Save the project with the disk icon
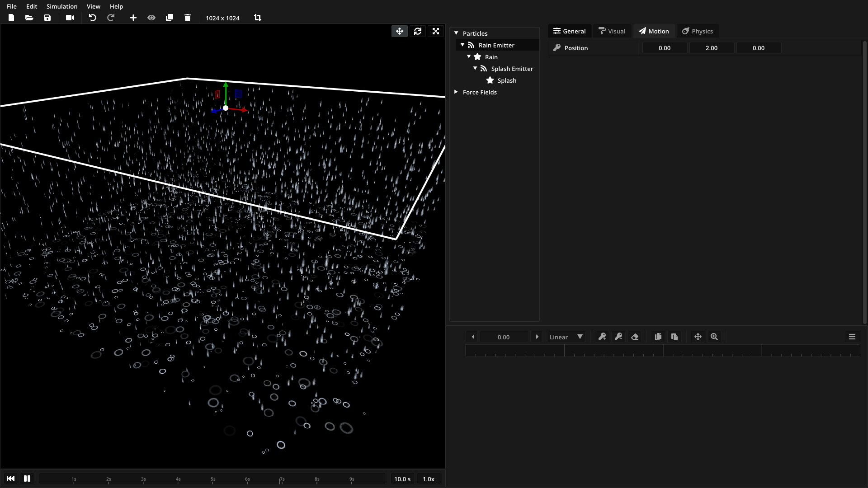 47,18
